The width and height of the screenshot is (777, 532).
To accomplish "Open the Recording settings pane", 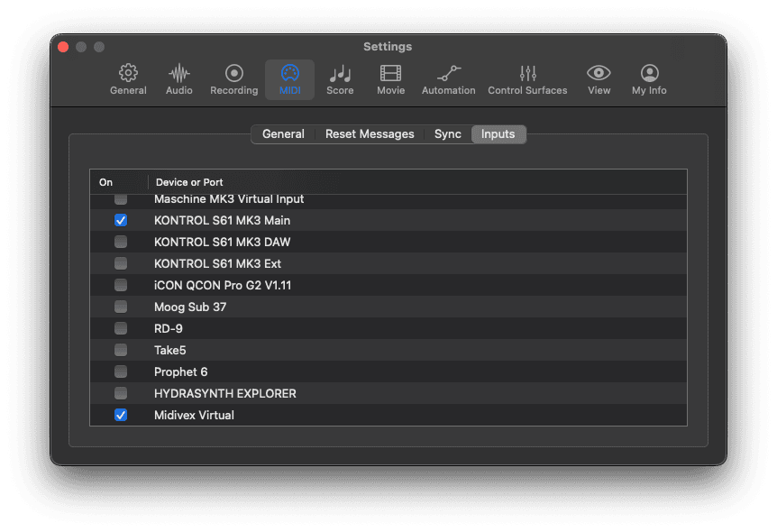I will (233, 79).
